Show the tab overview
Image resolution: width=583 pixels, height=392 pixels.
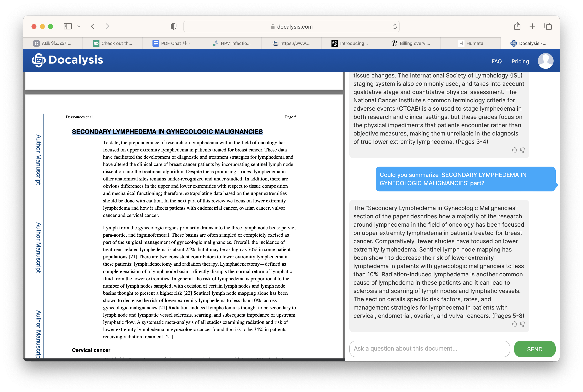(x=548, y=26)
